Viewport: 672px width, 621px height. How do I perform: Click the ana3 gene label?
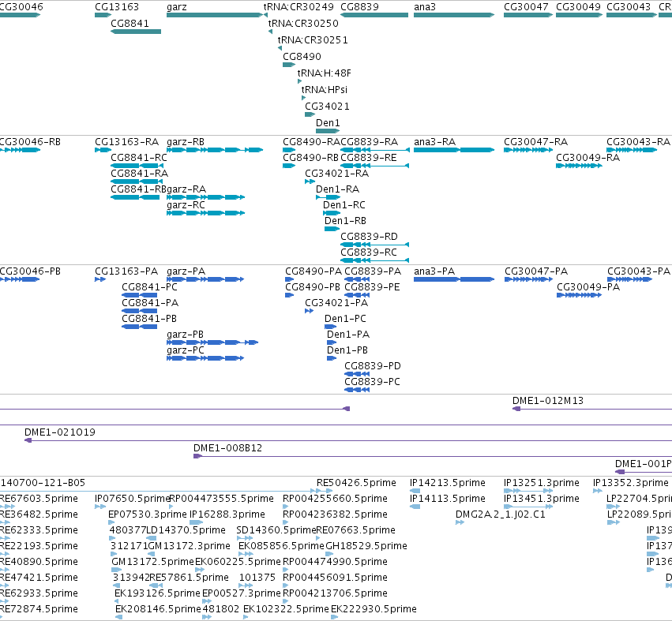425,7
